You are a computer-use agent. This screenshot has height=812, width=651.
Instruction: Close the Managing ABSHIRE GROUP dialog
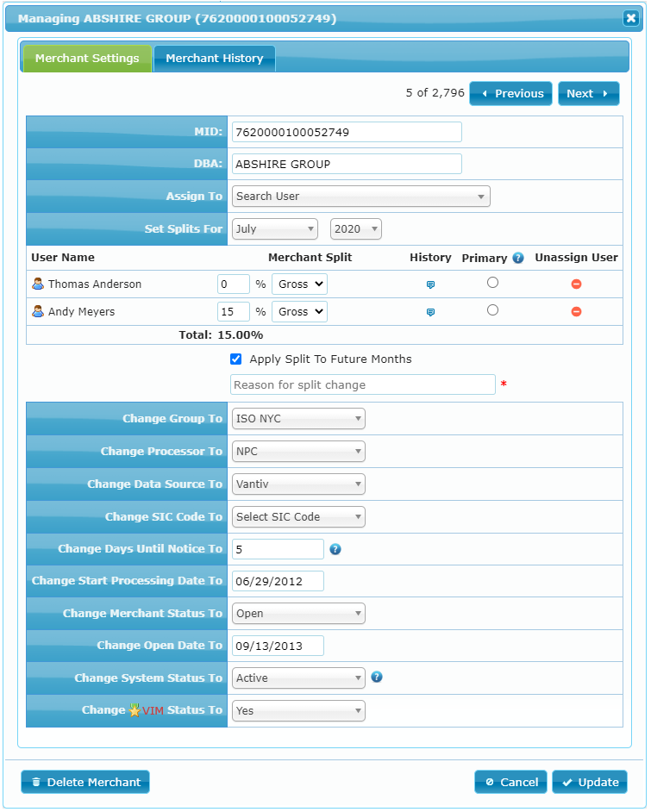(x=631, y=19)
